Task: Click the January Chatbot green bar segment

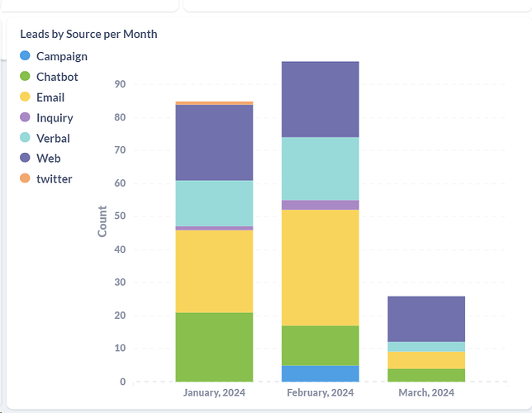Action: 214,347
